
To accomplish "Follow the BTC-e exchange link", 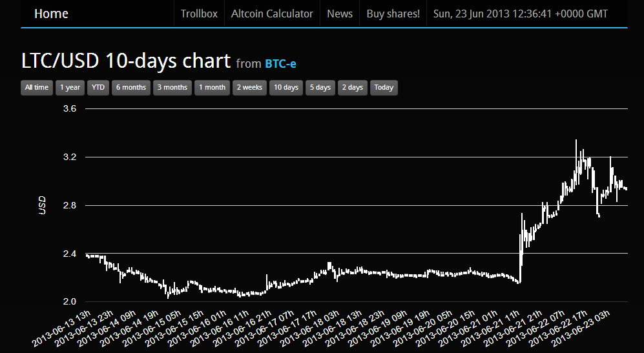I will pyautogui.click(x=280, y=63).
